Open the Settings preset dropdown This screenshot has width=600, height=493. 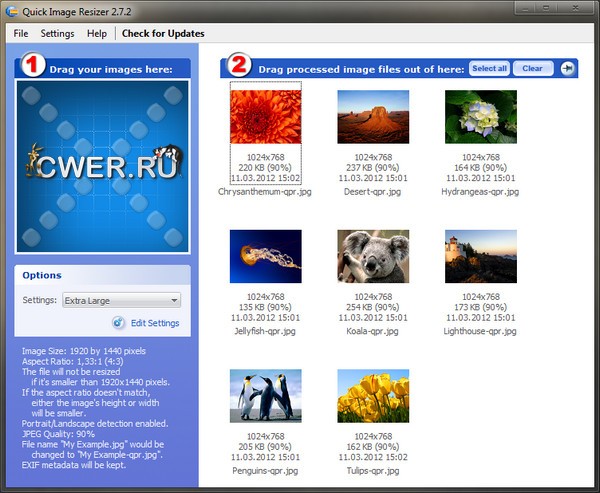(x=120, y=300)
